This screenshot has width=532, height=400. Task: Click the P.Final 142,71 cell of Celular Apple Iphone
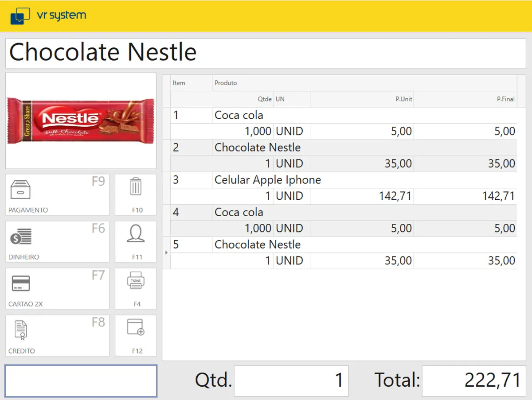[x=465, y=196]
